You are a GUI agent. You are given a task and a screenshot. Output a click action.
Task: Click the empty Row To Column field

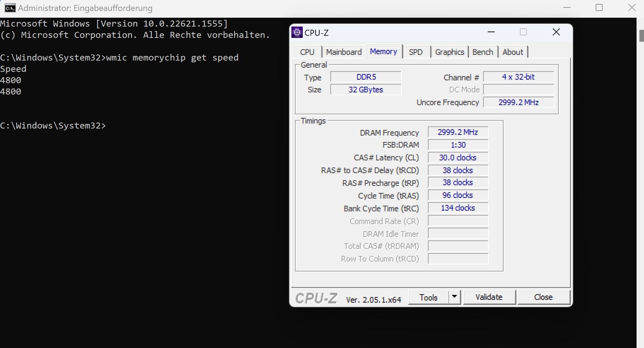[458, 259]
